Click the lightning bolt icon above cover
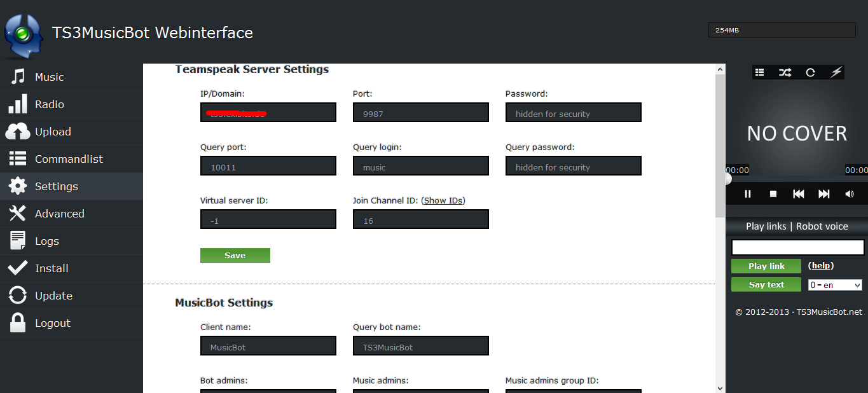 point(836,72)
